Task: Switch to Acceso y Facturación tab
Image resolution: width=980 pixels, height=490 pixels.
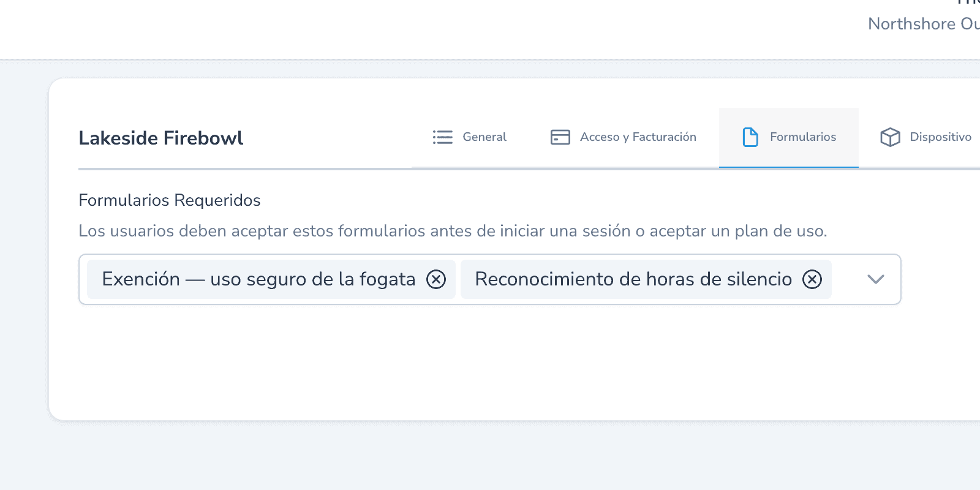Action: pyautogui.click(x=624, y=137)
